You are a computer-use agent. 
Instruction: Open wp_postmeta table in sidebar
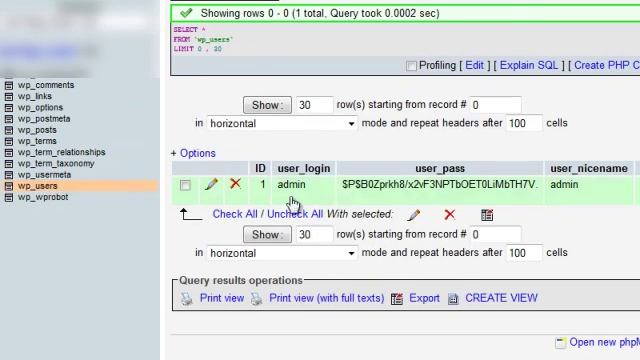pyautogui.click(x=44, y=119)
